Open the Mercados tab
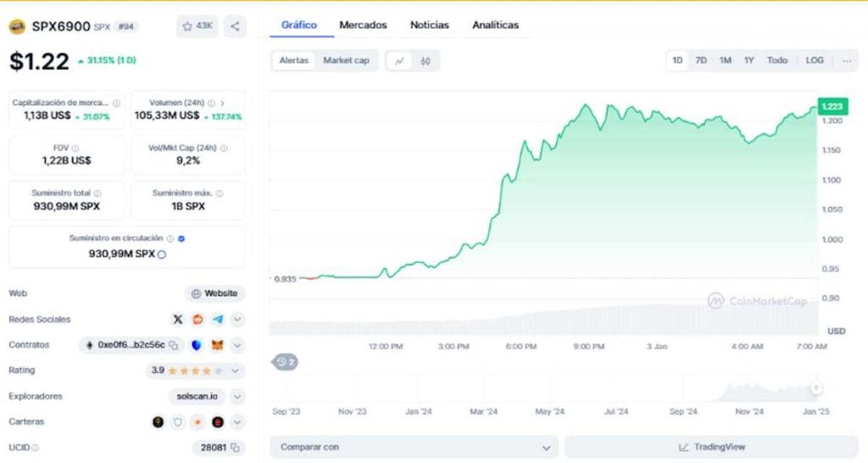 (363, 25)
